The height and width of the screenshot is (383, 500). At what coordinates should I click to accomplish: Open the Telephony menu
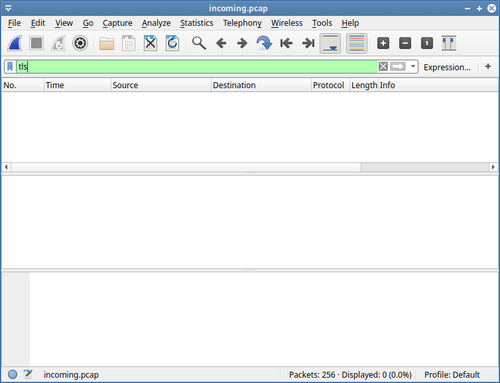click(242, 23)
